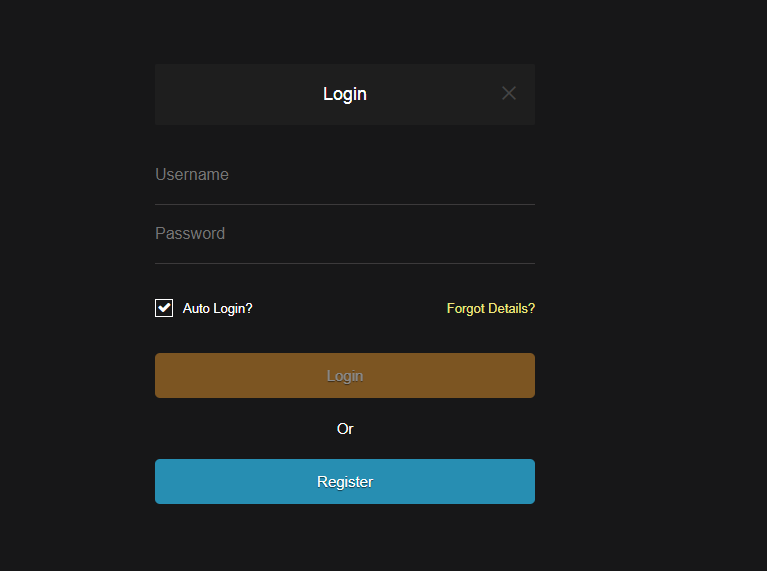The image size is (767, 571).
Task: Disable automatic login using the checkbox
Action: pyautogui.click(x=164, y=308)
